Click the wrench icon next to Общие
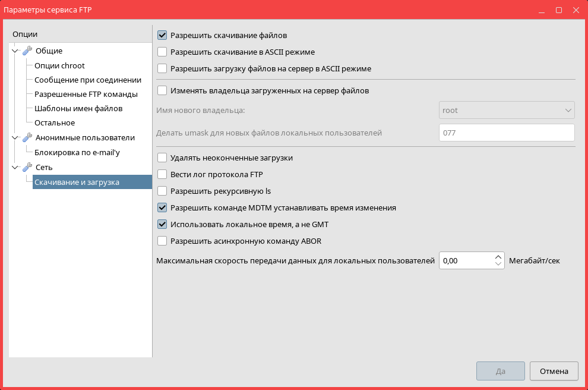The image size is (588, 390). coord(27,51)
